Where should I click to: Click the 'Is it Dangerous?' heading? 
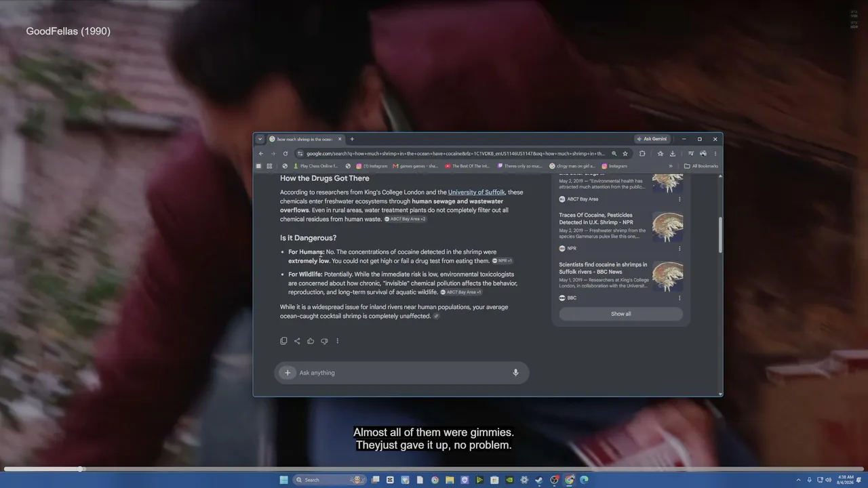click(309, 238)
